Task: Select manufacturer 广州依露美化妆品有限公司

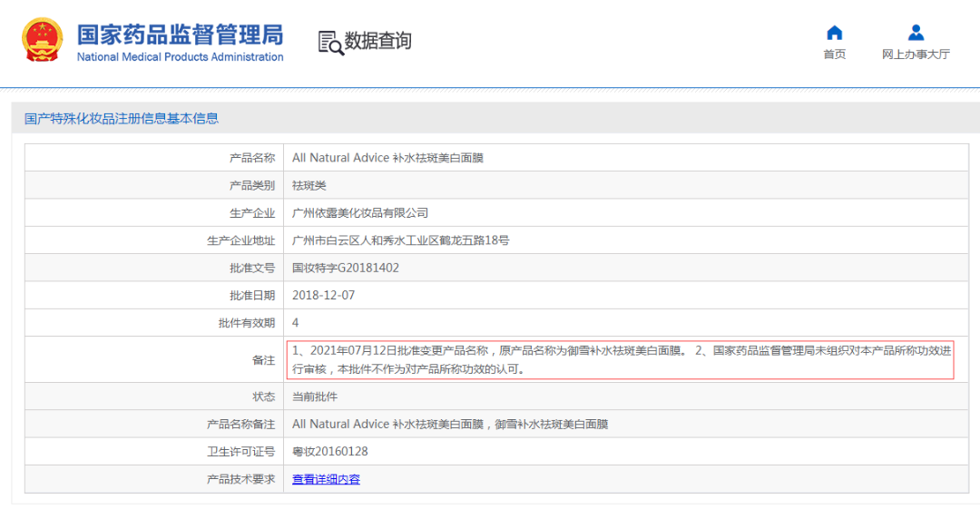Action: 359,213
